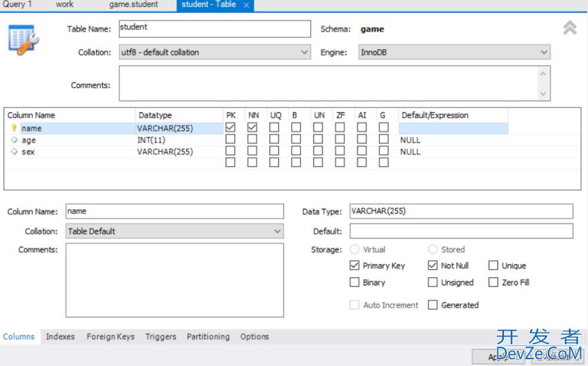Click the VARCHAR(255) datatype for sex
The width and height of the screenshot is (588, 366).
(165, 152)
